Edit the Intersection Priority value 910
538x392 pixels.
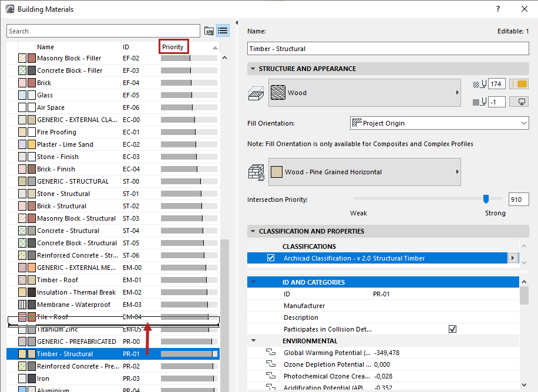[519, 200]
